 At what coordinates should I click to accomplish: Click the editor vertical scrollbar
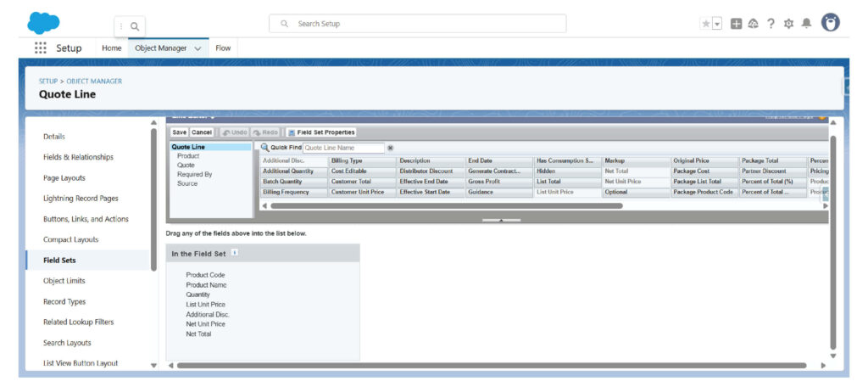point(832,242)
